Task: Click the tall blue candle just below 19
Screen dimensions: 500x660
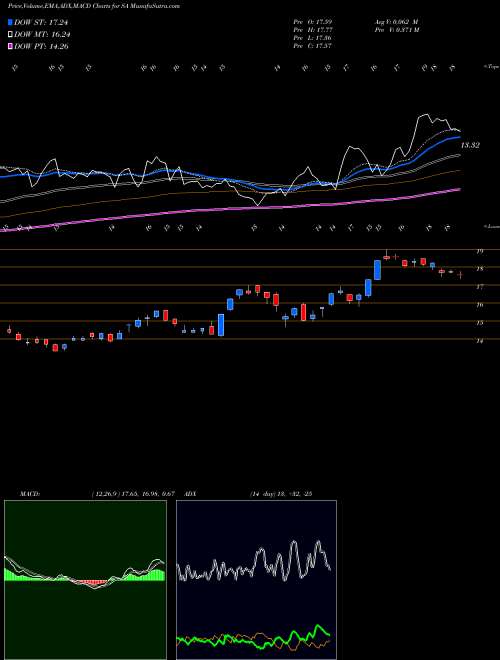Action: point(378,270)
